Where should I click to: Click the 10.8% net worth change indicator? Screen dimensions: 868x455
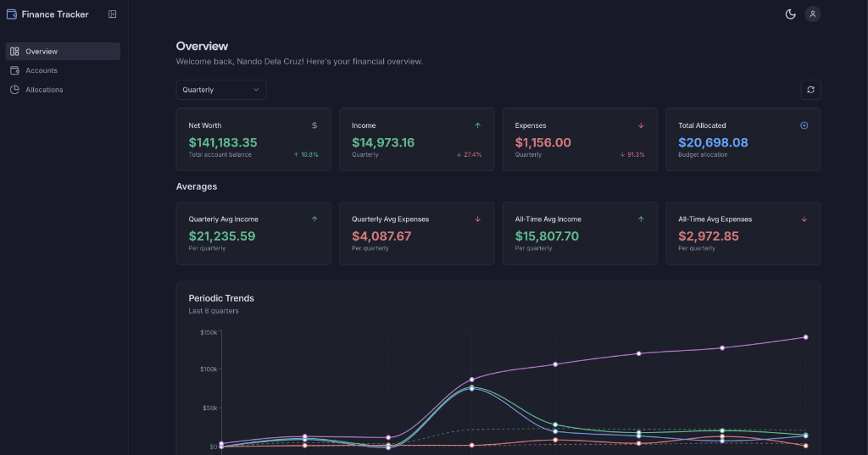click(305, 155)
